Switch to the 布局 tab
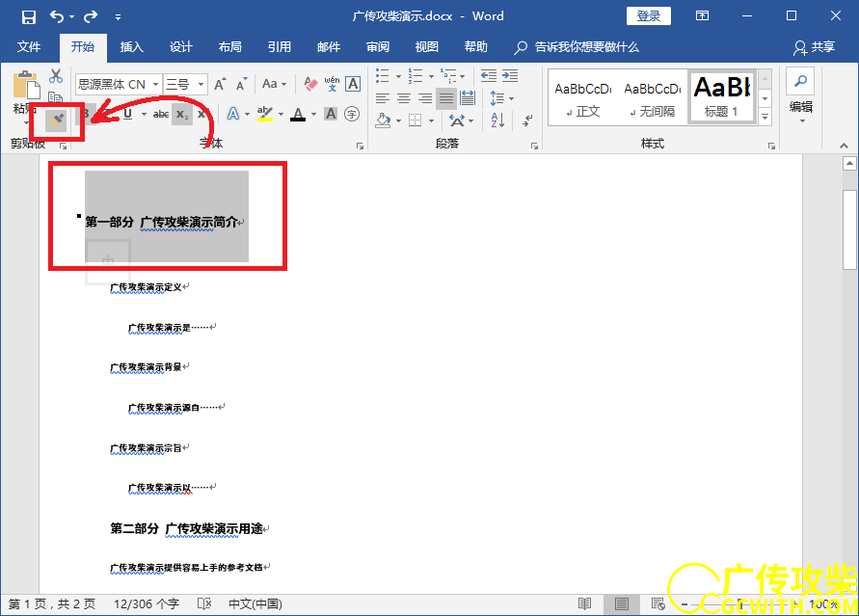 [230, 47]
